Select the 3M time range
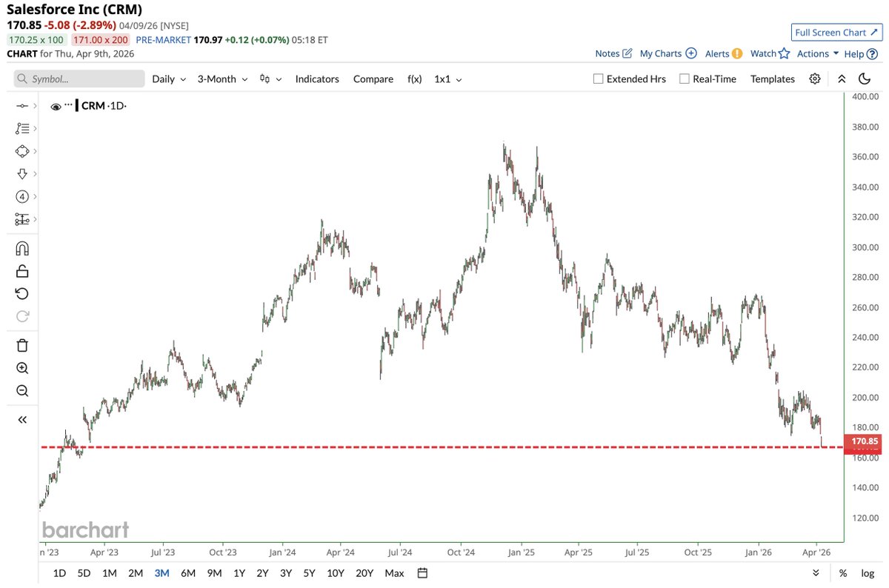 [162, 572]
